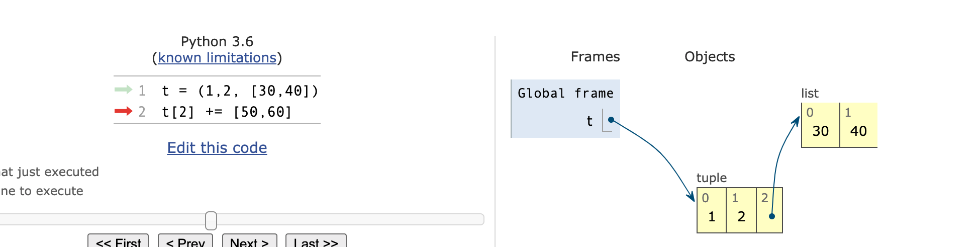Click tuple element 1 at index 0
The image size is (980, 247).
click(x=712, y=211)
